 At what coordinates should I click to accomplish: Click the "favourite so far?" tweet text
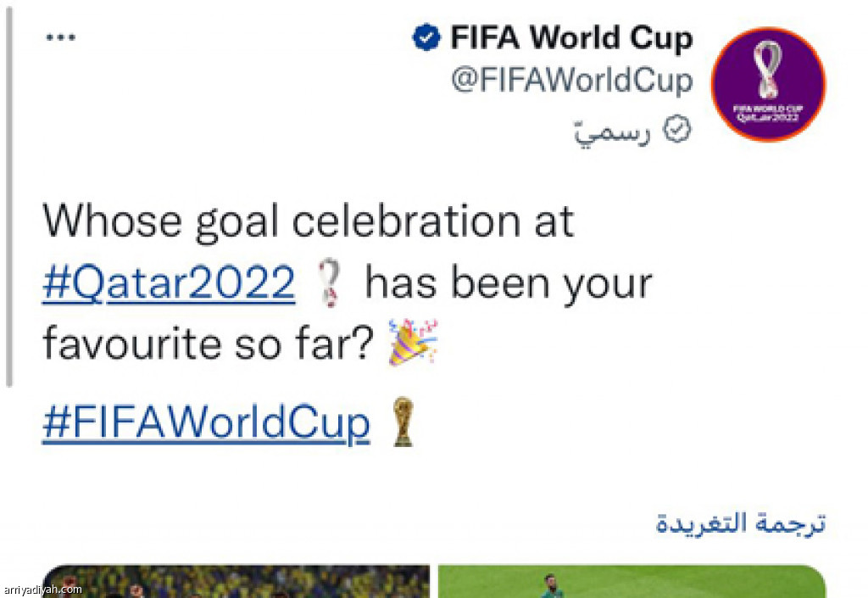coord(209,344)
